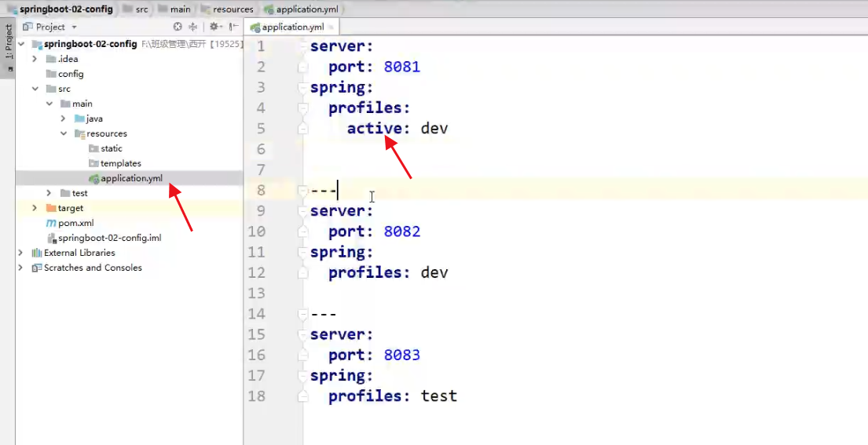Image resolution: width=868 pixels, height=445 pixels.
Task: Click the 'active' key on line 5
Action: tap(375, 128)
